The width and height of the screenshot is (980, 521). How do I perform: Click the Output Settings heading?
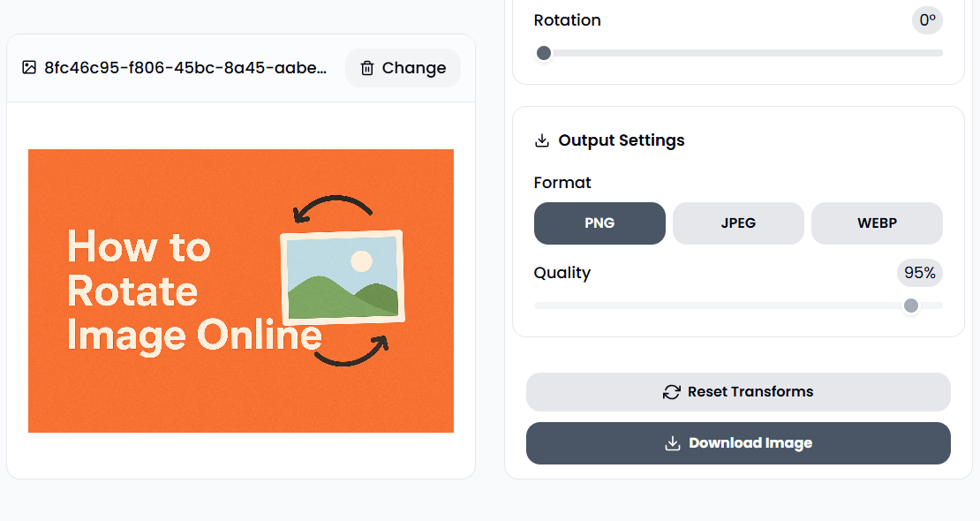(x=621, y=140)
